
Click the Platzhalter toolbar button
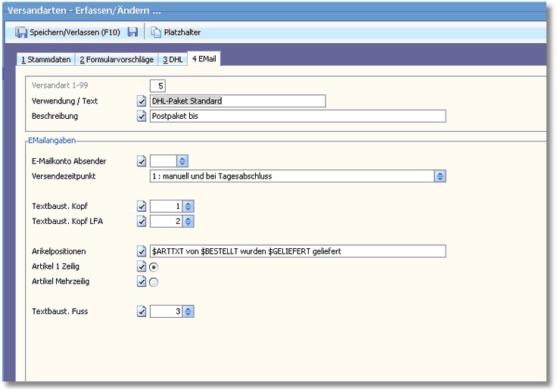[x=176, y=32]
